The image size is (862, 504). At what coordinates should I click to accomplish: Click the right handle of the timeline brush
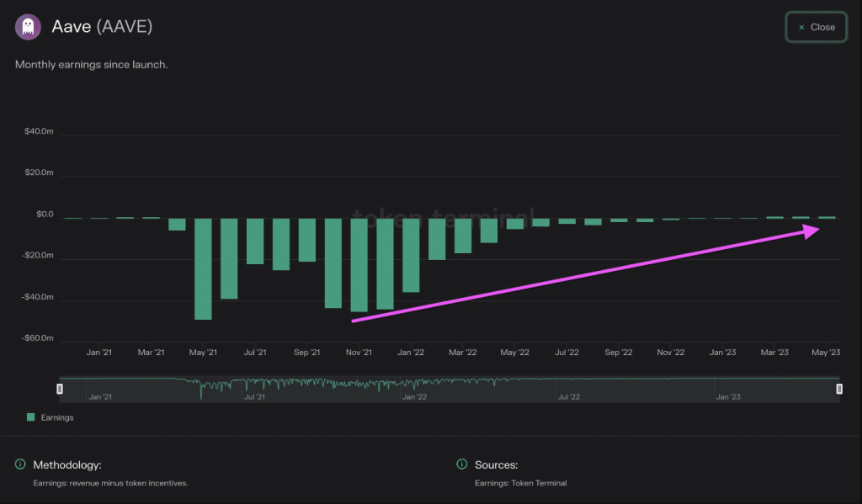838,389
